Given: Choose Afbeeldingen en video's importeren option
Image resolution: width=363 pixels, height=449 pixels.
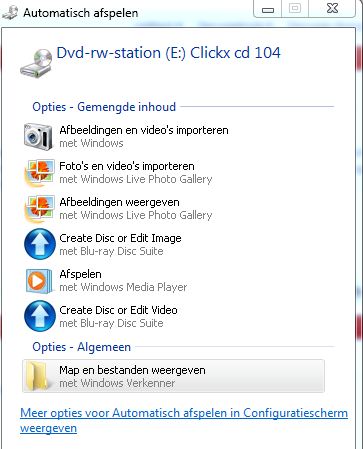Looking at the screenshot, I should tap(144, 130).
